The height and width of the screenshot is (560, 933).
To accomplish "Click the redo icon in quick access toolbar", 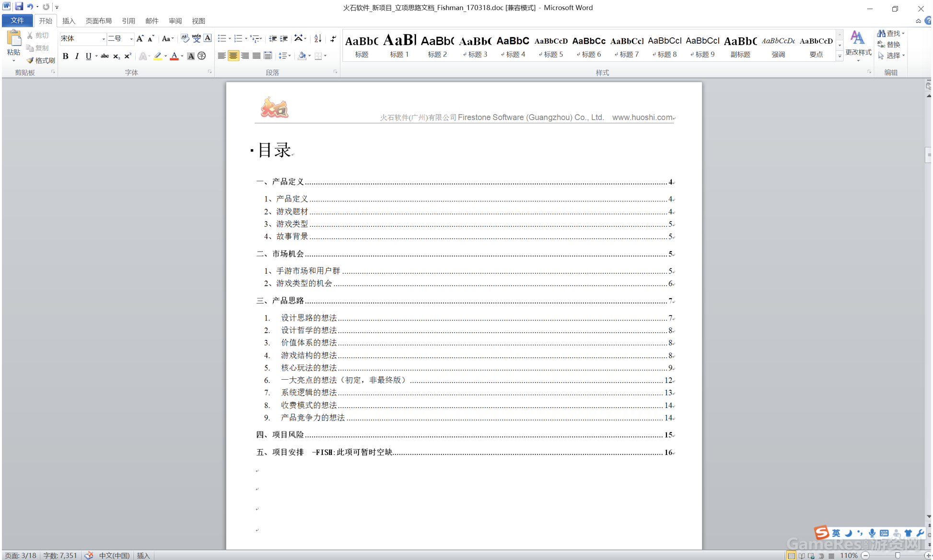I will click(46, 7).
